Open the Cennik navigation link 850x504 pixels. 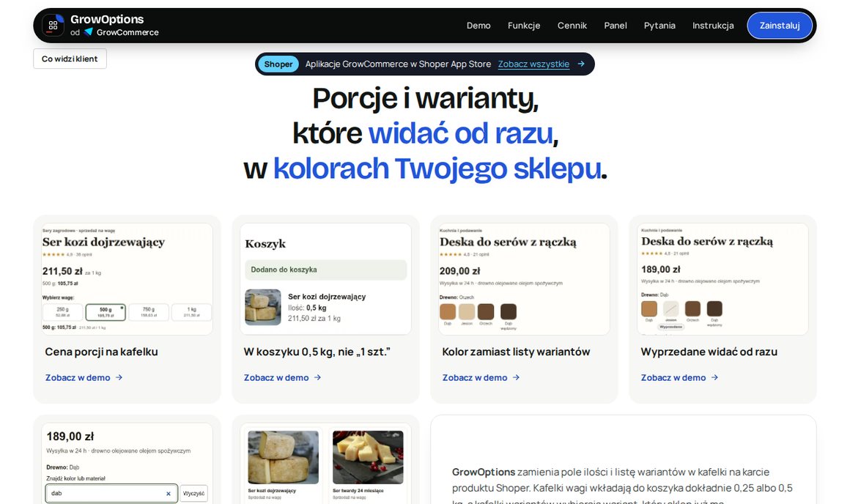point(572,26)
